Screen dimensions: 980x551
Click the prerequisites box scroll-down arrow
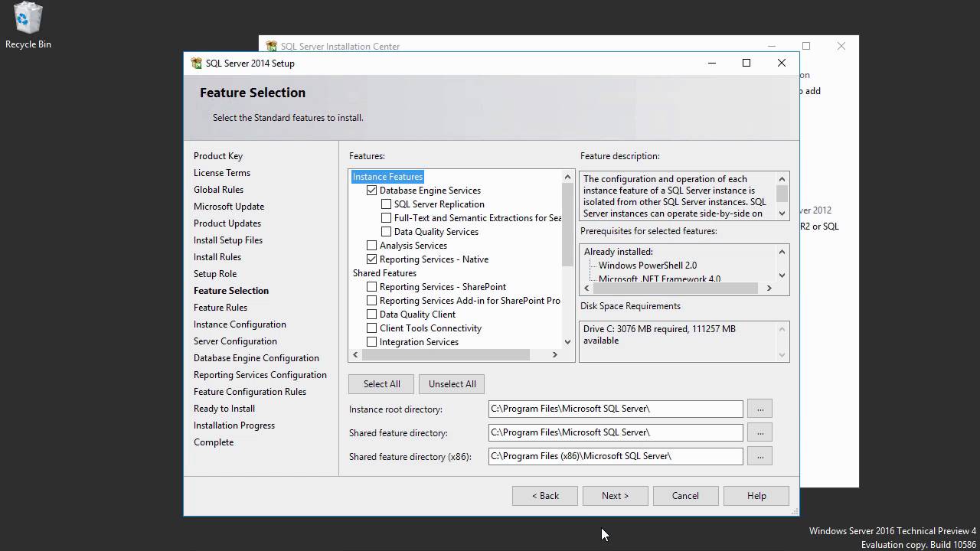782,275
